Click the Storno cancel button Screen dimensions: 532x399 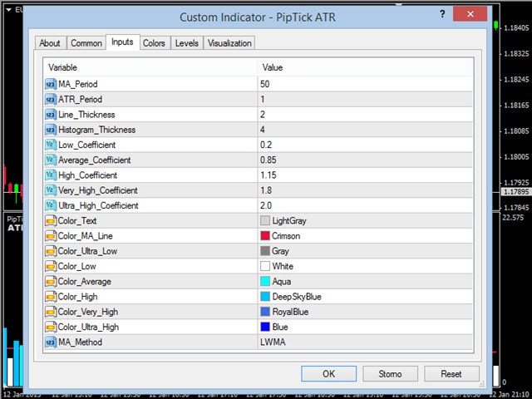tap(390, 374)
